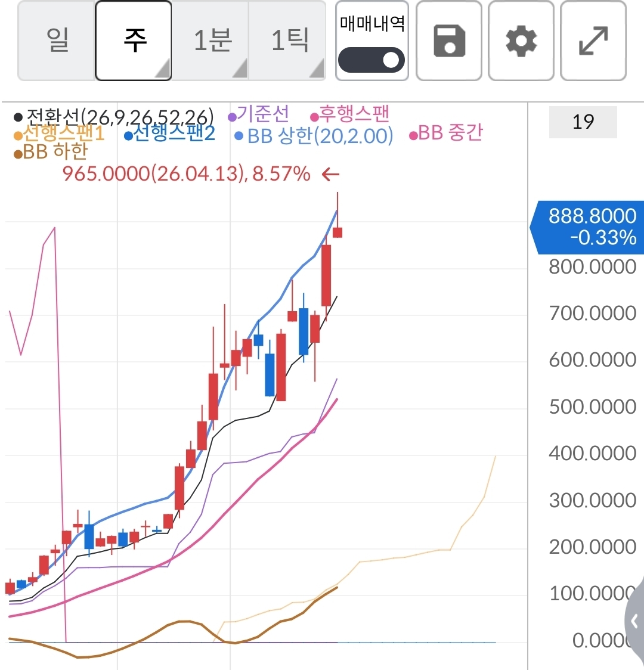Open chart settings with the gear icon
Screen dimensions: 644x670
tap(521, 41)
